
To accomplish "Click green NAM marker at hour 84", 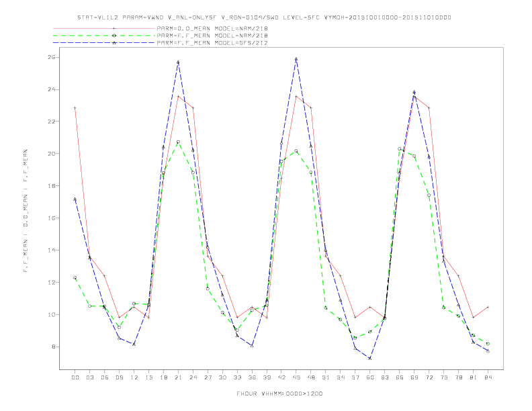I will click(488, 344).
